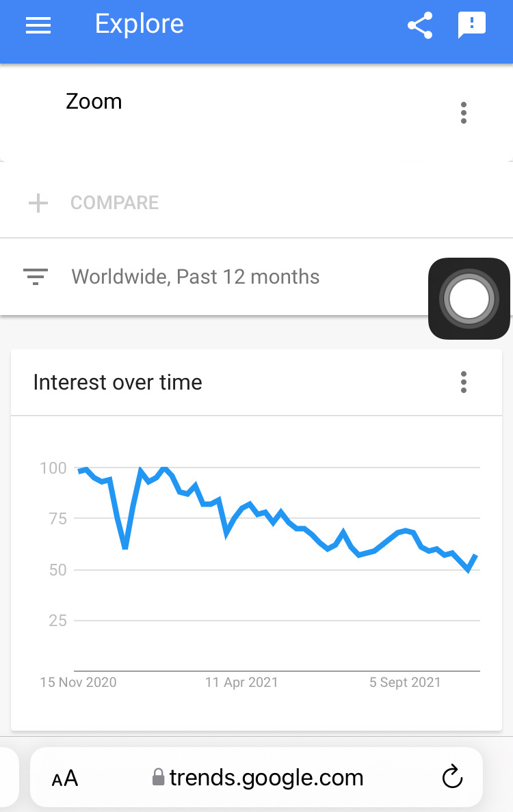The image size is (513, 812).
Task: Click COMPARE to add a term
Action: pos(115,203)
